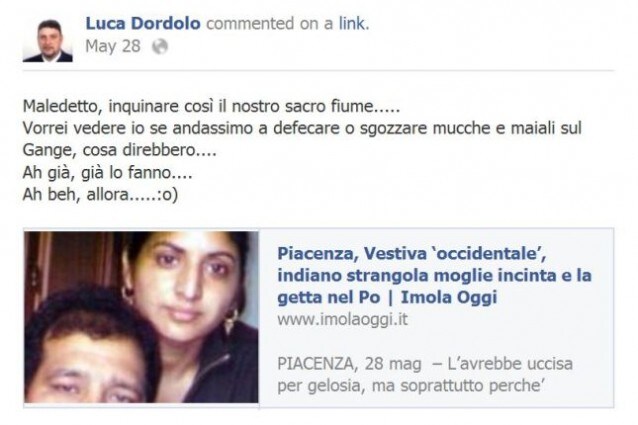Open the article preview thumbnail photo
The width and height of the screenshot is (638, 425).
tap(141, 317)
